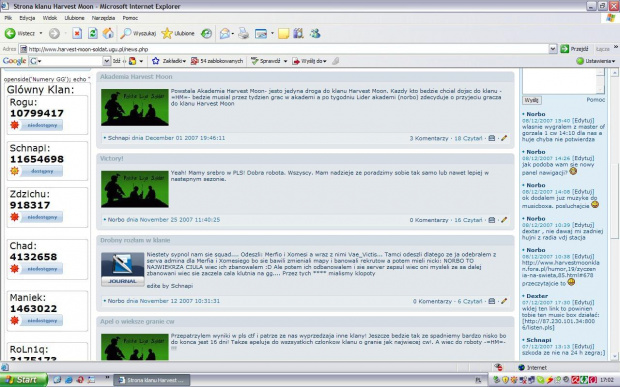Click Rogu's niedostępny GG status button
The image size is (620, 387).
42,125
